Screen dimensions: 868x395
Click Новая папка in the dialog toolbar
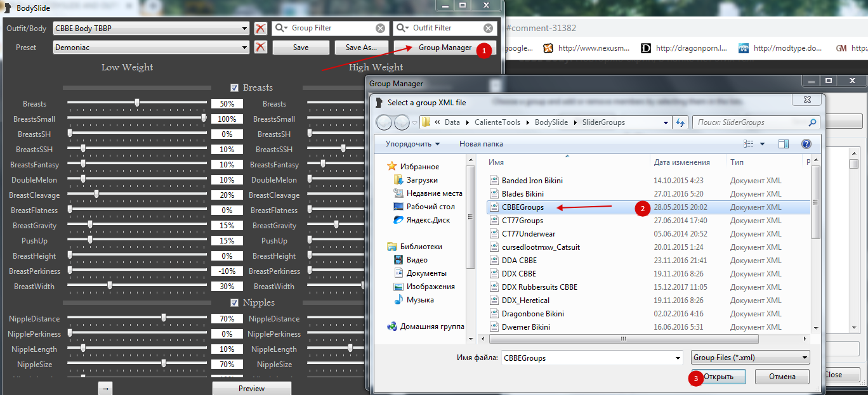pos(481,144)
